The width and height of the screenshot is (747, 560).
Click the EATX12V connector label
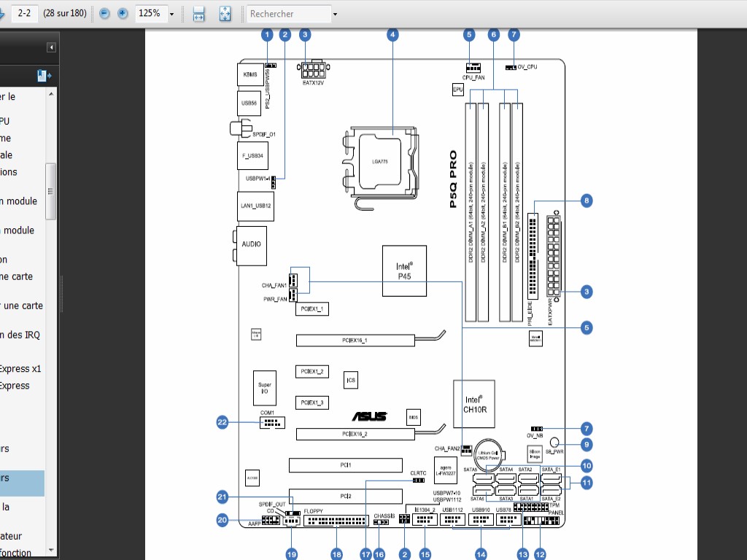pyautogui.click(x=313, y=83)
